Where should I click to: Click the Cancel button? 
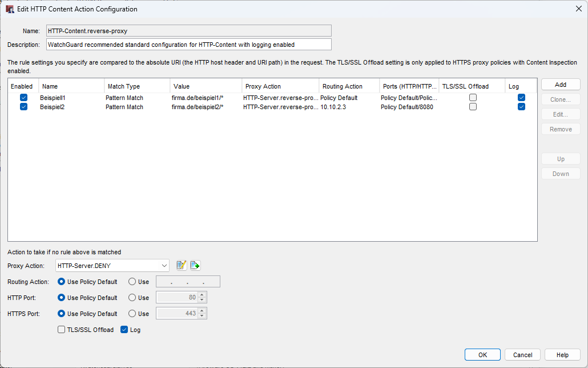point(522,355)
